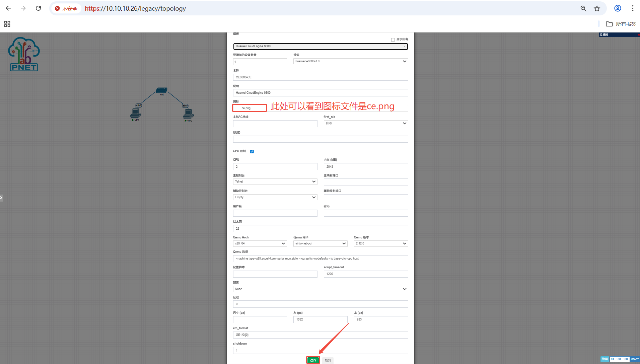Click the 以太网 field with 22
This screenshot has height=364, width=640.
[x=321, y=229]
